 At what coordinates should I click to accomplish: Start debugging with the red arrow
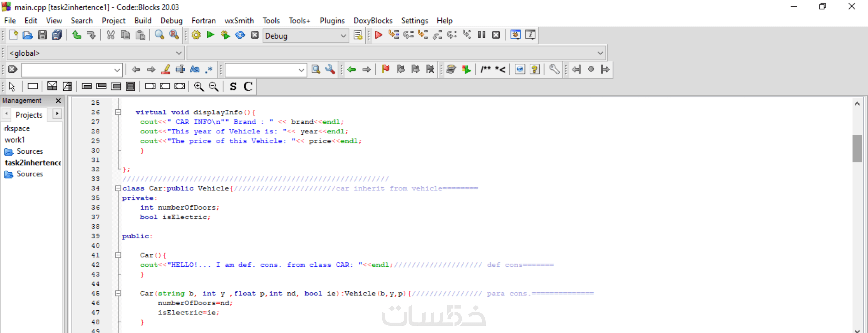click(x=378, y=35)
